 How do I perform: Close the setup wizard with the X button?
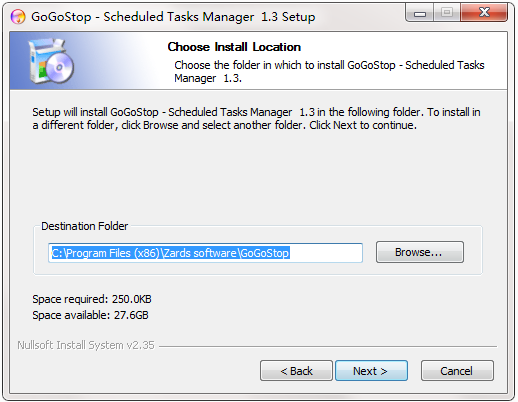484,13
